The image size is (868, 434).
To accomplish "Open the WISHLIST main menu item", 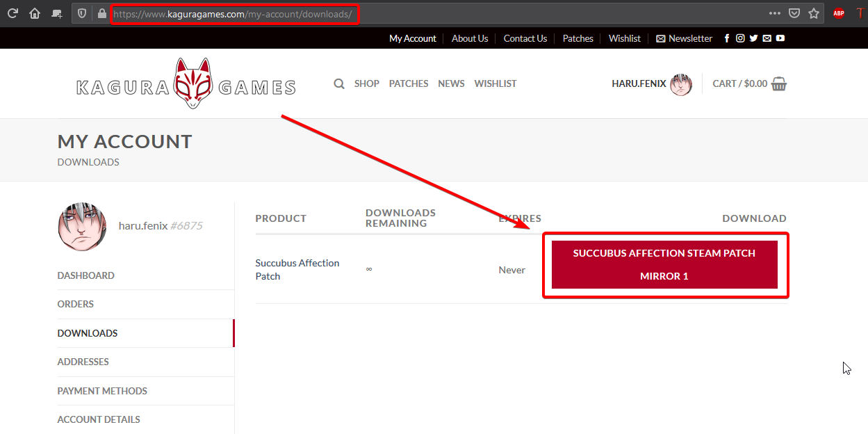I will pyautogui.click(x=496, y=83).
